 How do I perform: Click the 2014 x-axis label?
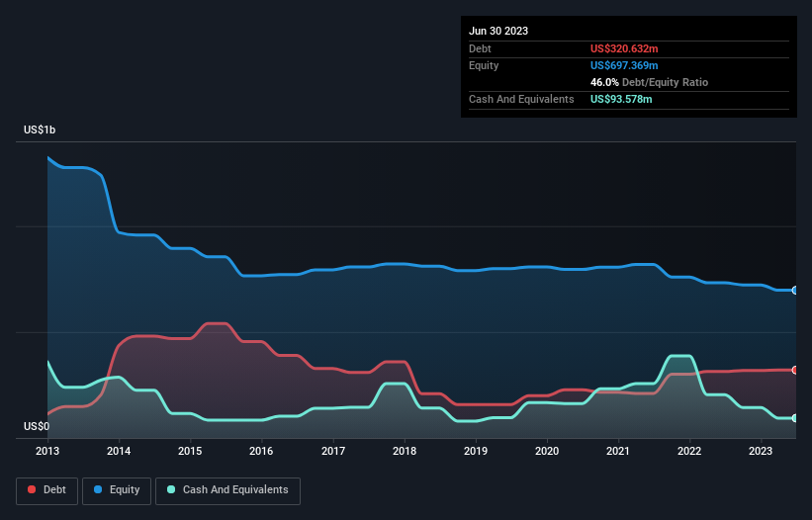[119, 451]
